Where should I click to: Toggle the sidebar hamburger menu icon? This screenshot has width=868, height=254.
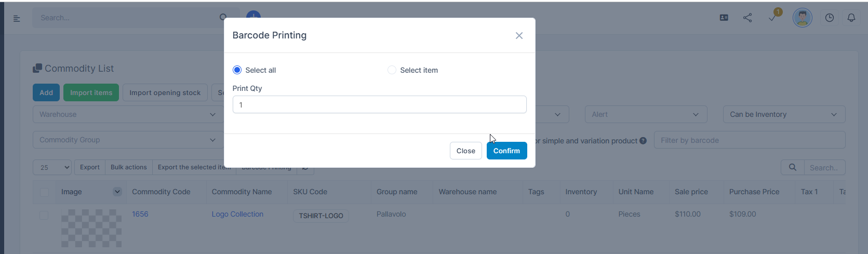tap(17, 18)
